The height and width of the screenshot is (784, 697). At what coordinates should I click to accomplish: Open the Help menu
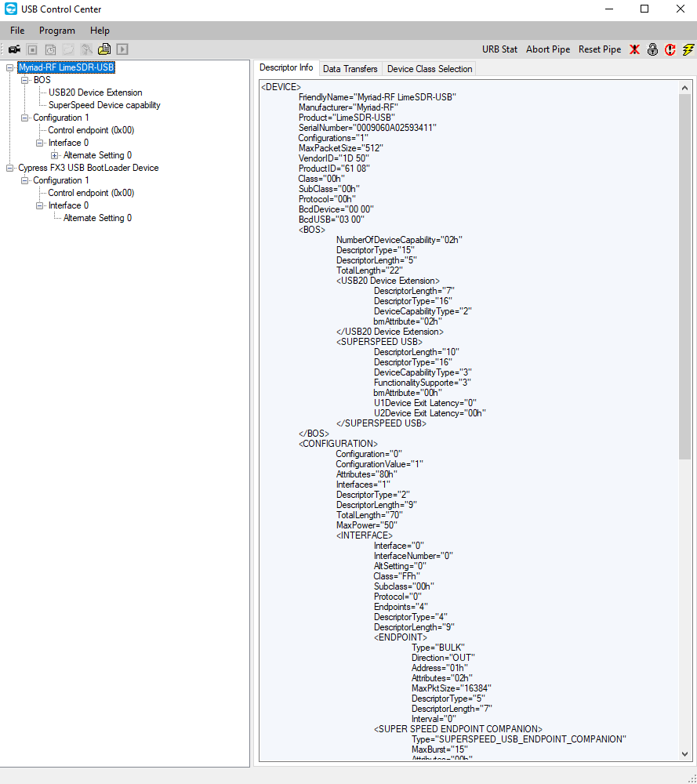click(x=100, y=31)
